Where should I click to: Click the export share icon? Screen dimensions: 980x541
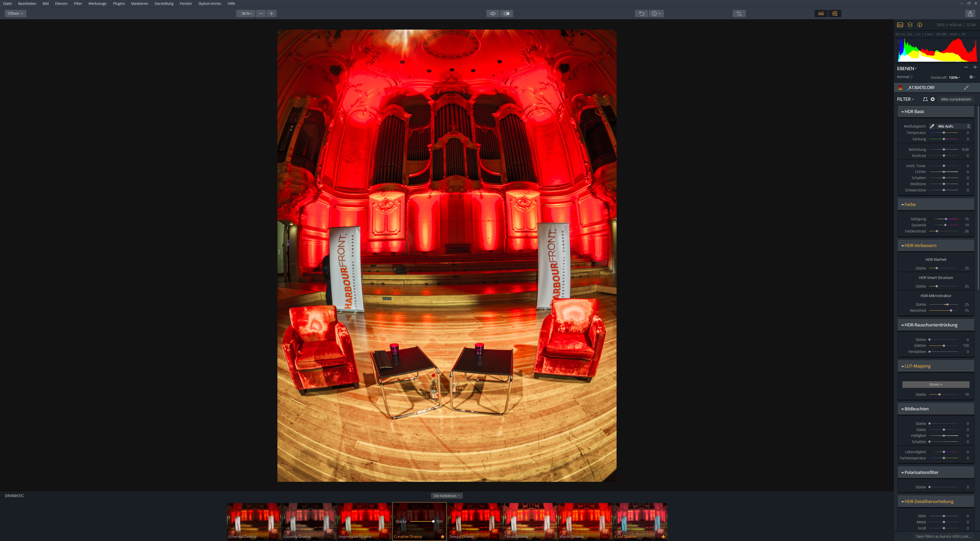tap(970, 14)
